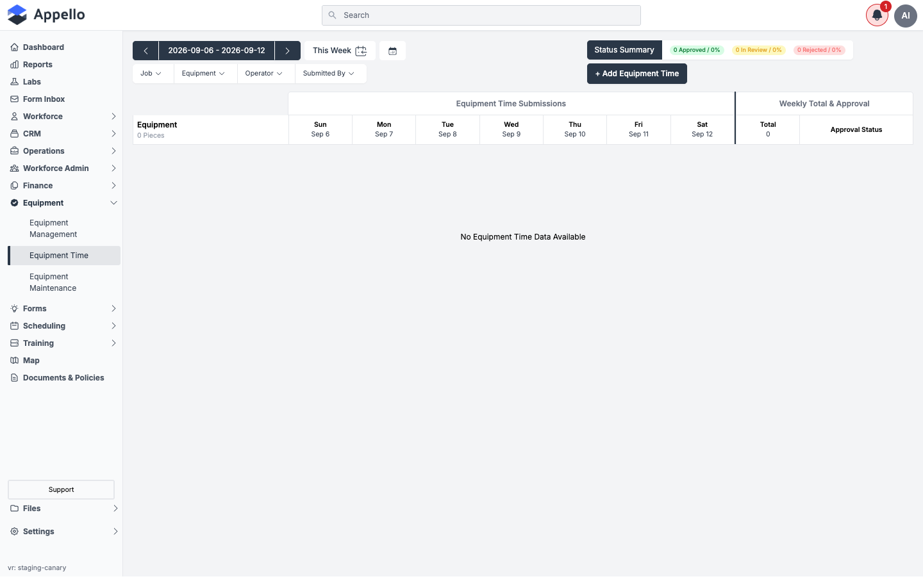Click the Approval Status column header
Viewport: 923px width, 588px height.
[x=856, y=130]
